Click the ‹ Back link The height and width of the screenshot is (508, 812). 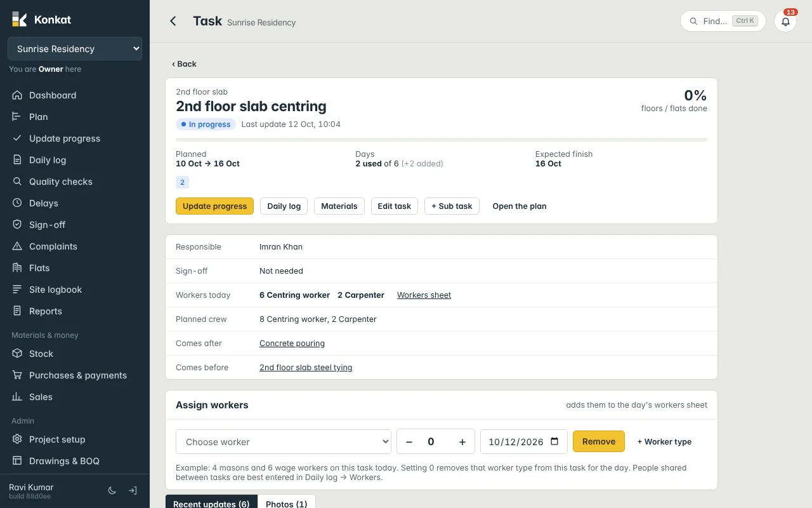coord(184,64)
